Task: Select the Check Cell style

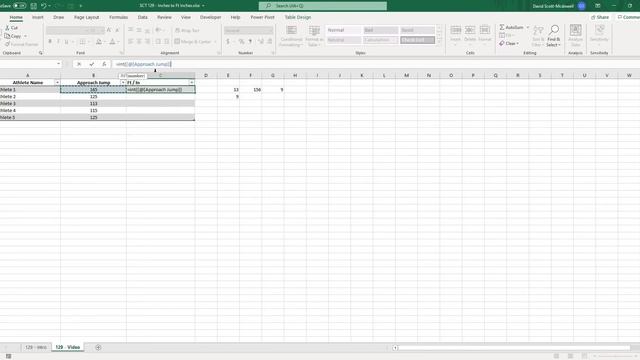Action: pos(418,40)
